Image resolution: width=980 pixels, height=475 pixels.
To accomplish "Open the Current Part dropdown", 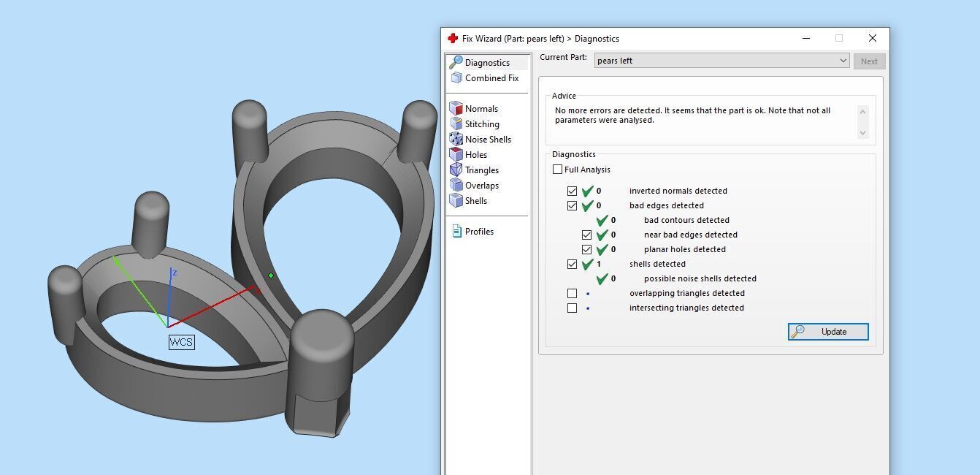I will coord(721,61).
